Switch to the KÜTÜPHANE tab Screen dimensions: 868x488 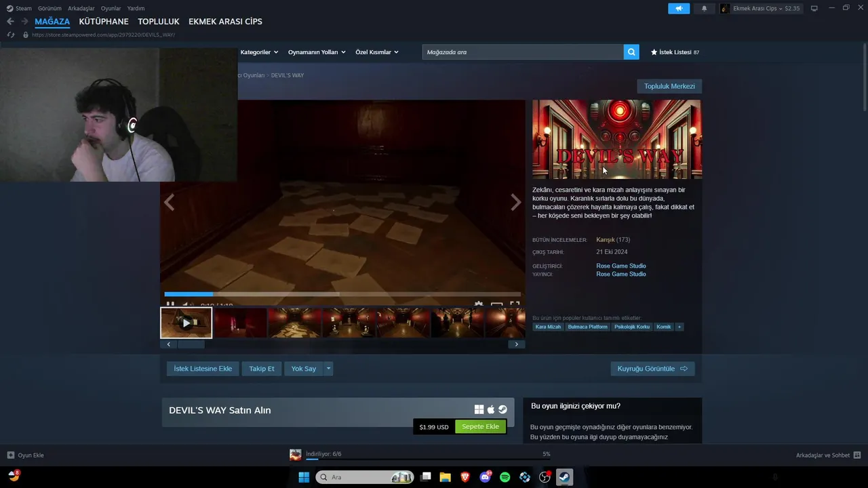[104, 22]
